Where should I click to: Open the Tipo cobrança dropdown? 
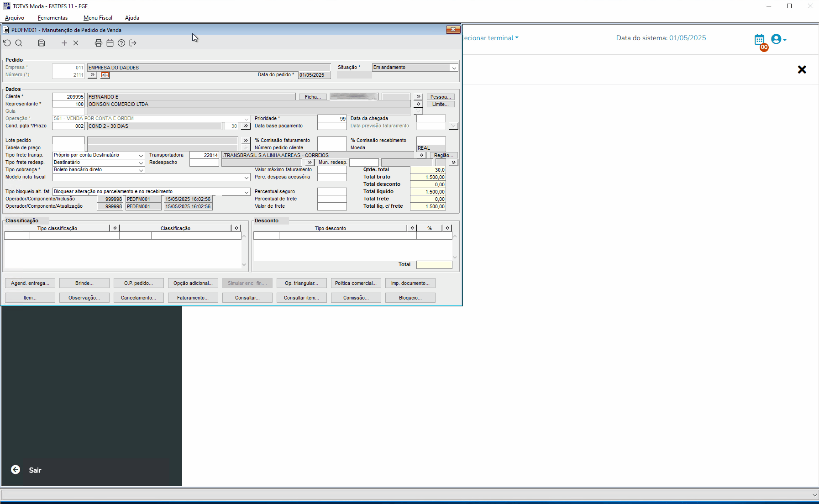pos(141,170)
